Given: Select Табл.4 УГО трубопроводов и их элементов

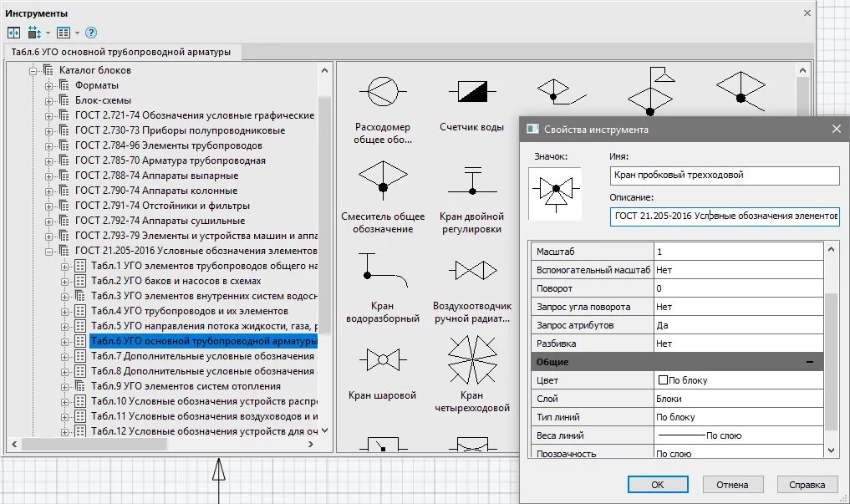Looking at the screenshot, I should tap(189, 311).
